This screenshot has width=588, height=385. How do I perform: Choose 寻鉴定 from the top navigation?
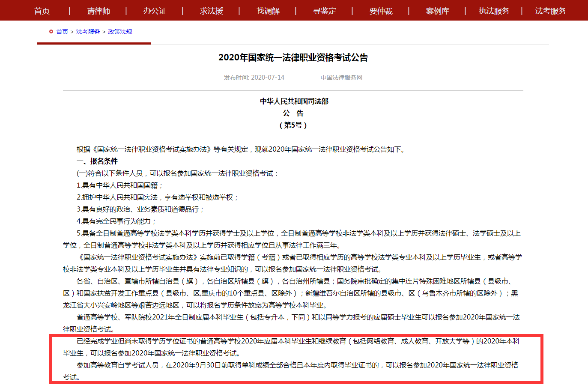tap(324, 11)
